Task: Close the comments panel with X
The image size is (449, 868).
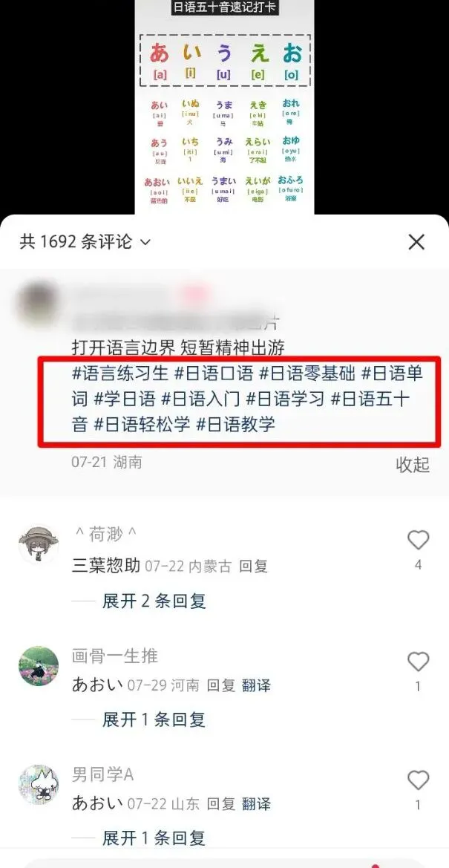Action: [416, 242]
